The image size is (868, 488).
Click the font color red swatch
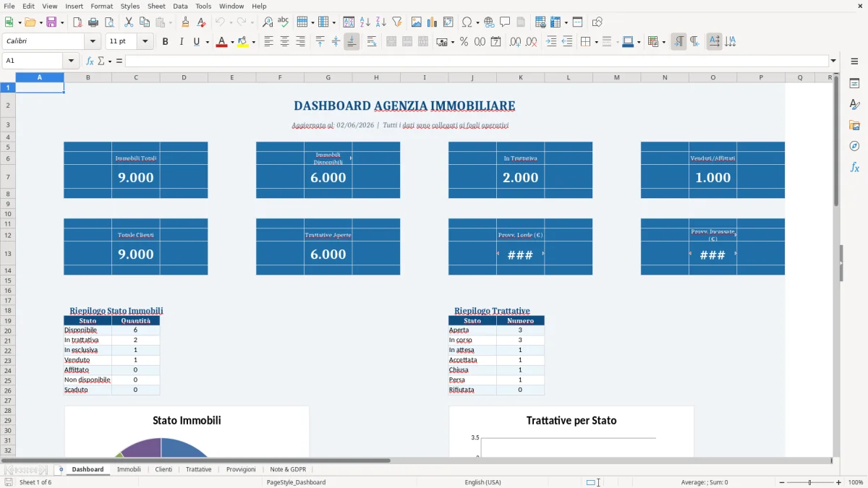pos(221,42)
